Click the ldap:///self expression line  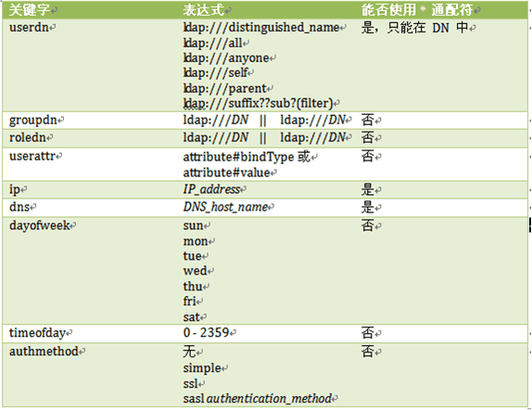click(215, 72)
